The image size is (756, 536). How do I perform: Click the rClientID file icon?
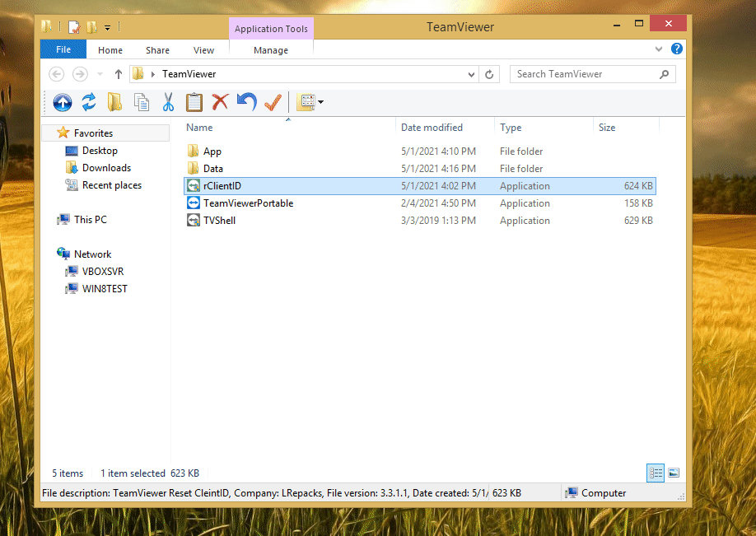point(194,185)
